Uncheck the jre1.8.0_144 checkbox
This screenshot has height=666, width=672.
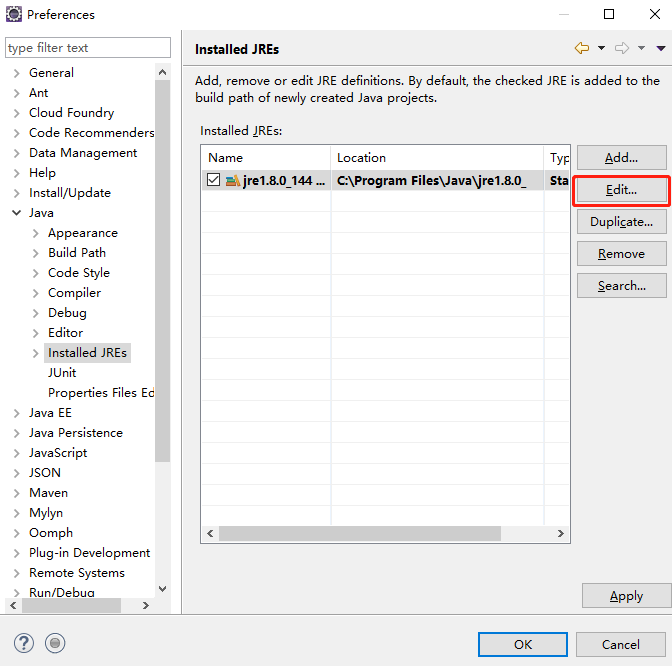coord(213,180)
